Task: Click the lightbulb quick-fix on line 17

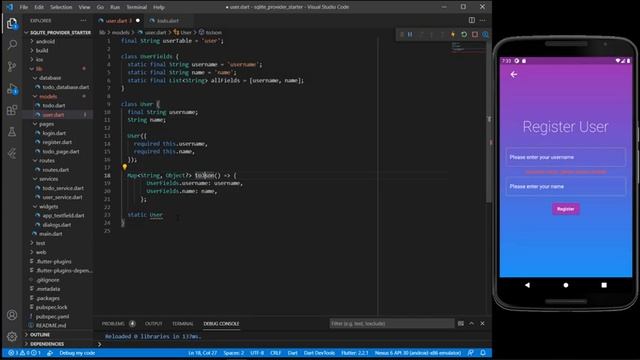Action: [124, 167]
